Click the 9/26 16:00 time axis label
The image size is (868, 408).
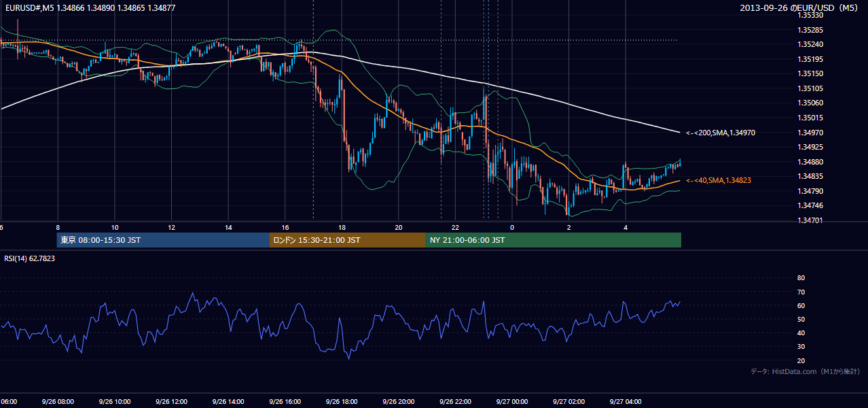[285, 401]
